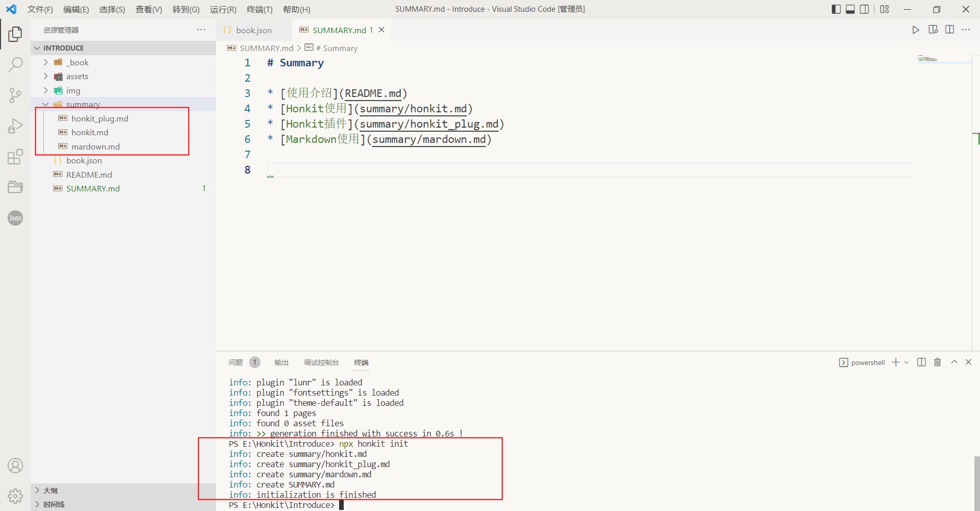Open the Manage gear settings icon
Screen dimensions: 980x511
(15, 496)
